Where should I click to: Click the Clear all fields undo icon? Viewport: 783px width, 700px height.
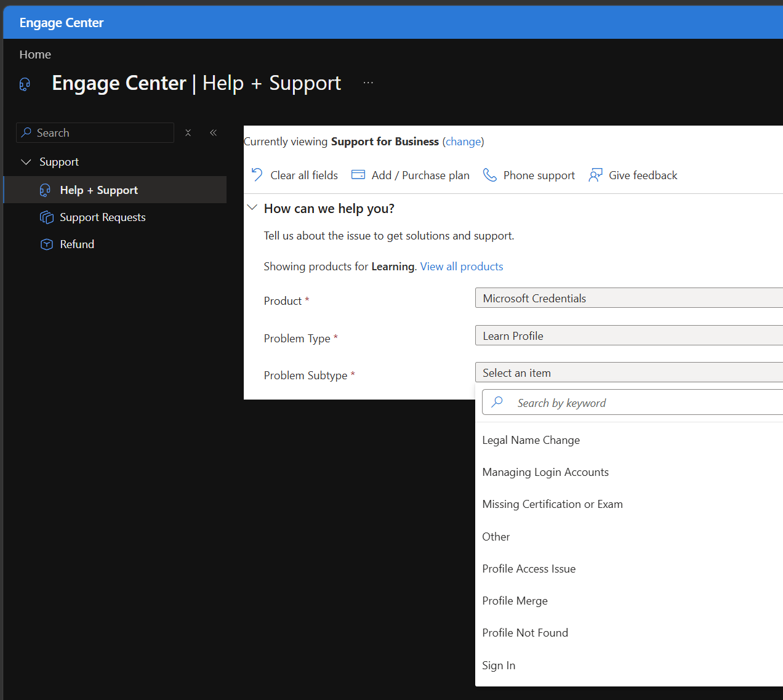coord(257,175)
